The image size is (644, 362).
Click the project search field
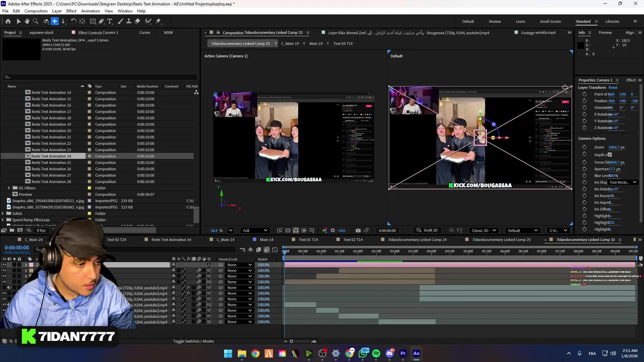[101, 77]
